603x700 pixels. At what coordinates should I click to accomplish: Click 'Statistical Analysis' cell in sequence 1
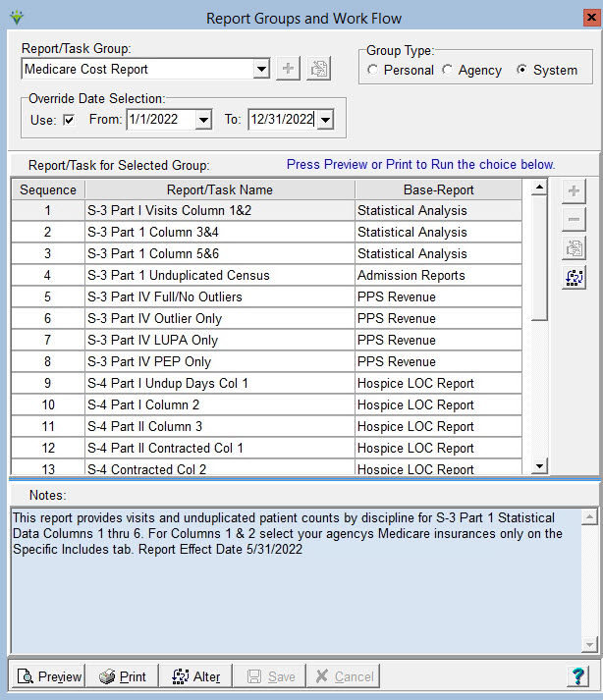click(439, 210)
